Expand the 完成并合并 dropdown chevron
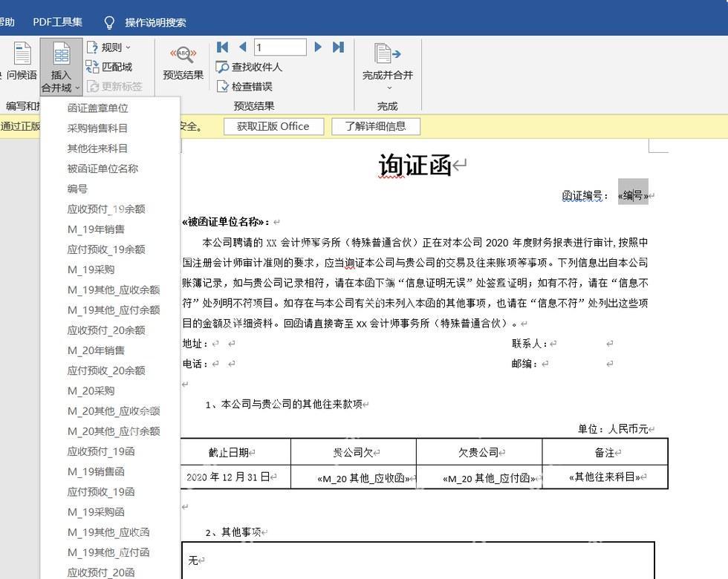This screenshot has height=579, width=728. [x=389, y=88]
